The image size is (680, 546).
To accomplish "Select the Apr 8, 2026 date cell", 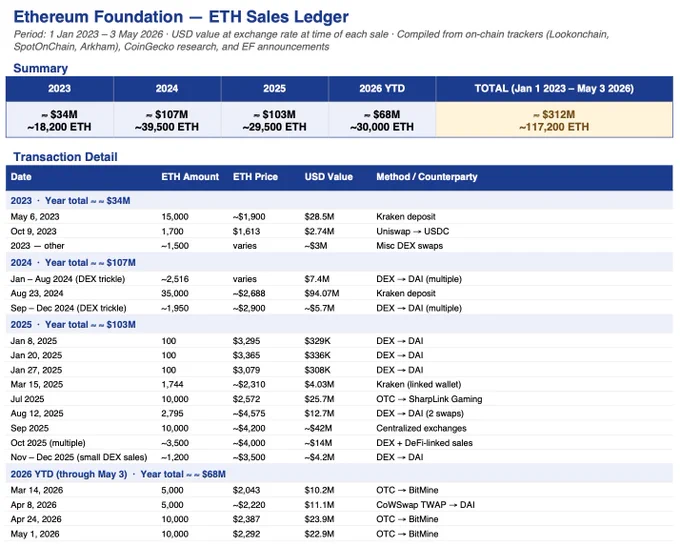I will [33, 505].
